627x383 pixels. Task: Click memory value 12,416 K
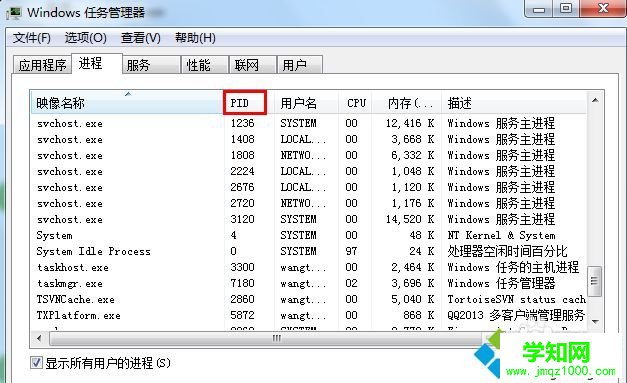[410, 123]
